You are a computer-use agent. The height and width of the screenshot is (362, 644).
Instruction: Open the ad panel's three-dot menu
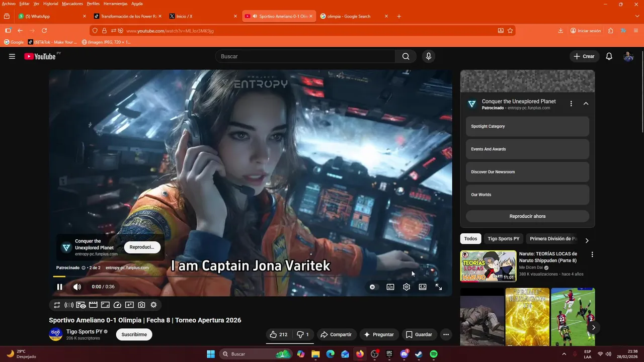(x=571, y=104)
